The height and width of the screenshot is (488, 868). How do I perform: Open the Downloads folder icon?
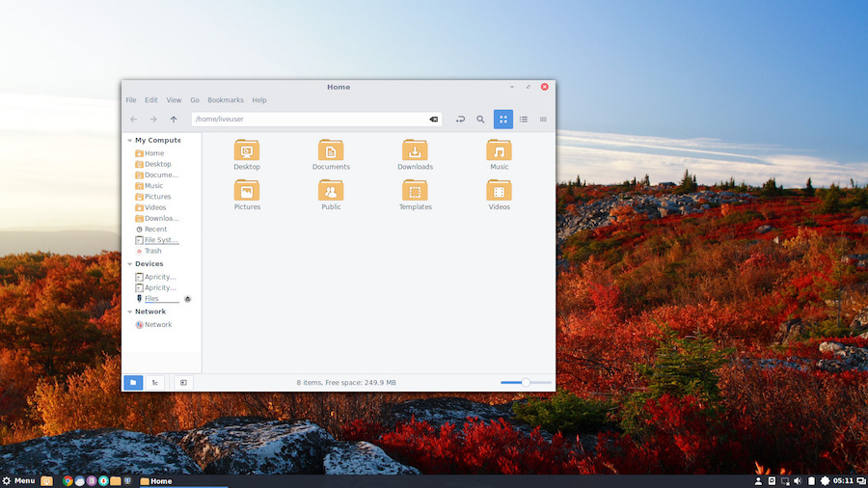click(415, 151)
